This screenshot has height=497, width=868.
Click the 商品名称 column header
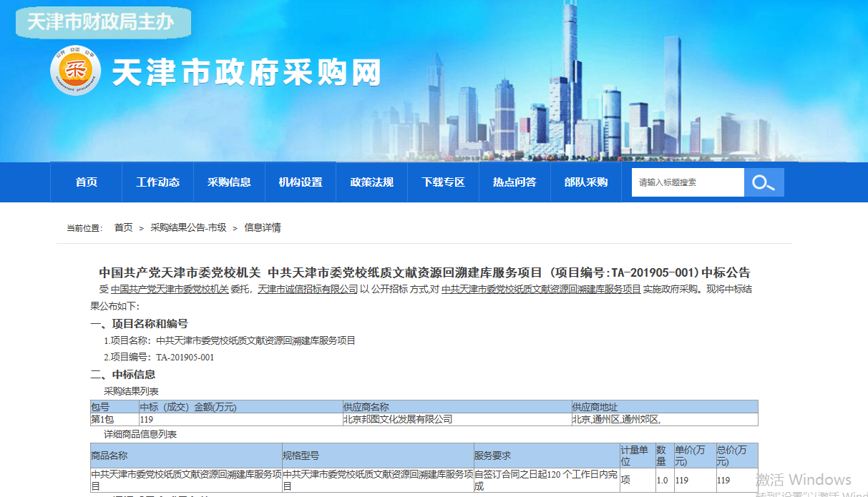(185, 456)
